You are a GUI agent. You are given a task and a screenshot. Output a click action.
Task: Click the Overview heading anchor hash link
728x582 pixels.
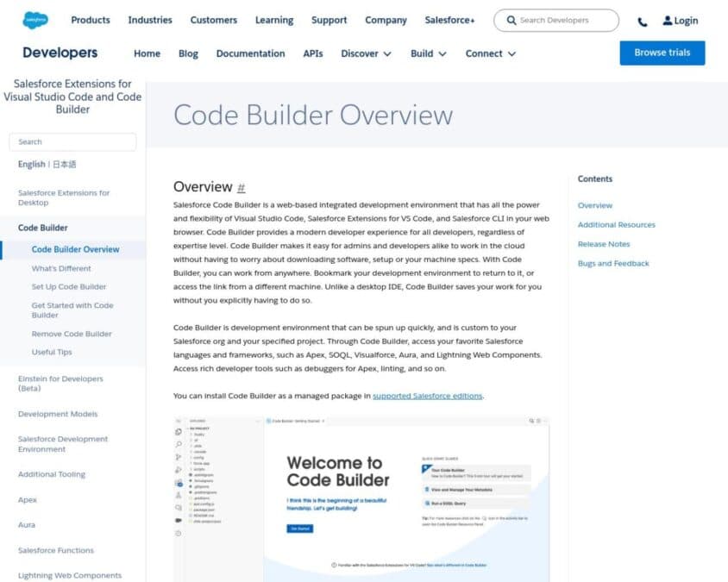pyautogui.click(x=241, y=187)
